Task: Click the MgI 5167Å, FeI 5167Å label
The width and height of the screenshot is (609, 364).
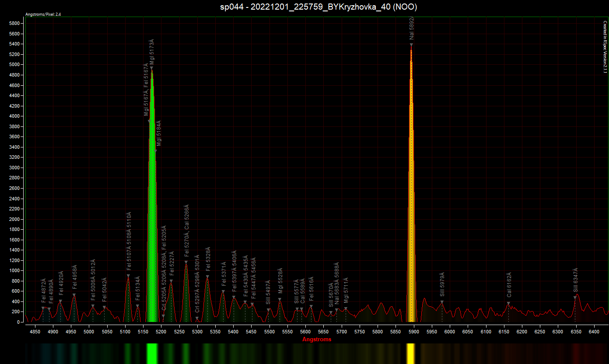Action: tap(146, 90)
